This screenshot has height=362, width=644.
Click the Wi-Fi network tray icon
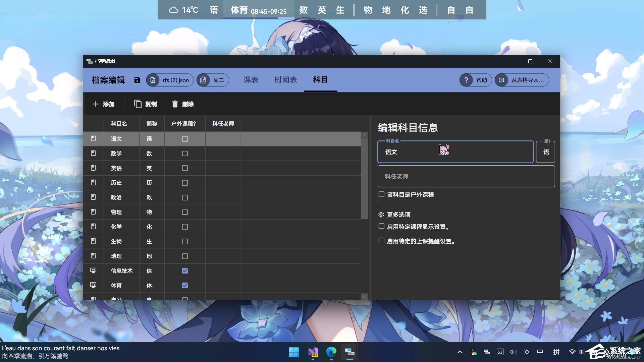coord(572,352)
